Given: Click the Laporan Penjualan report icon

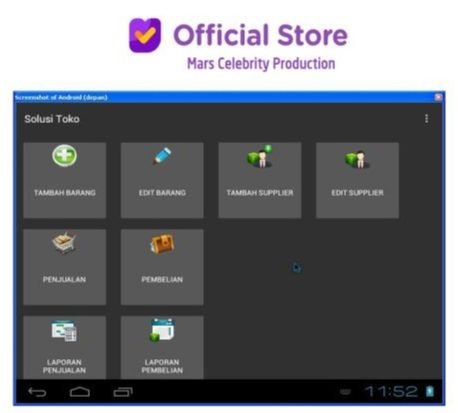Looking at the screenshot, I should tap(64, 331).
